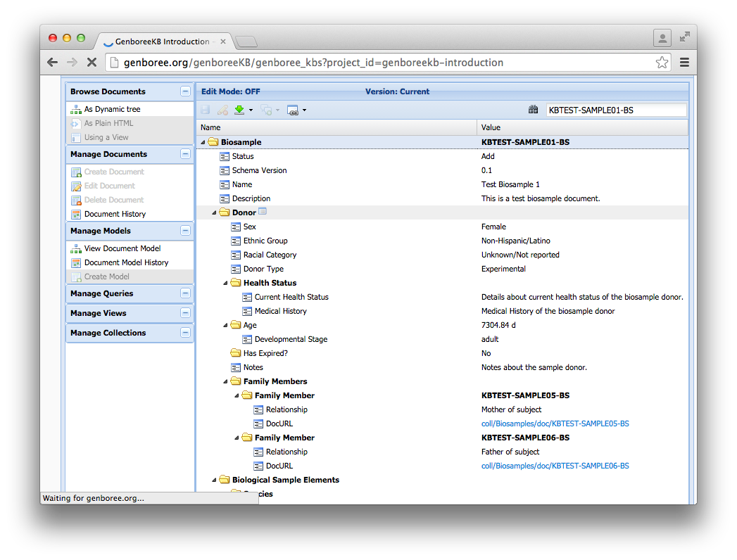Stop page loading with X button
Screen dimensions: 737x560
92,62
